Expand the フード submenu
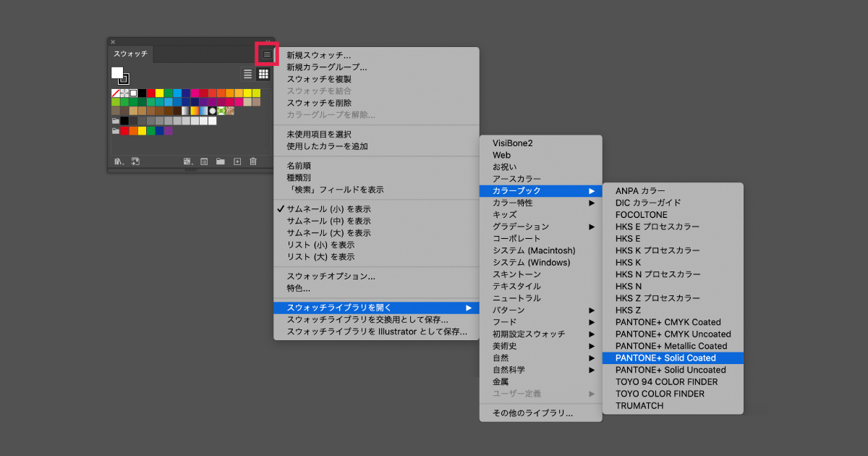868x456 pixels. tap(541, 322)
